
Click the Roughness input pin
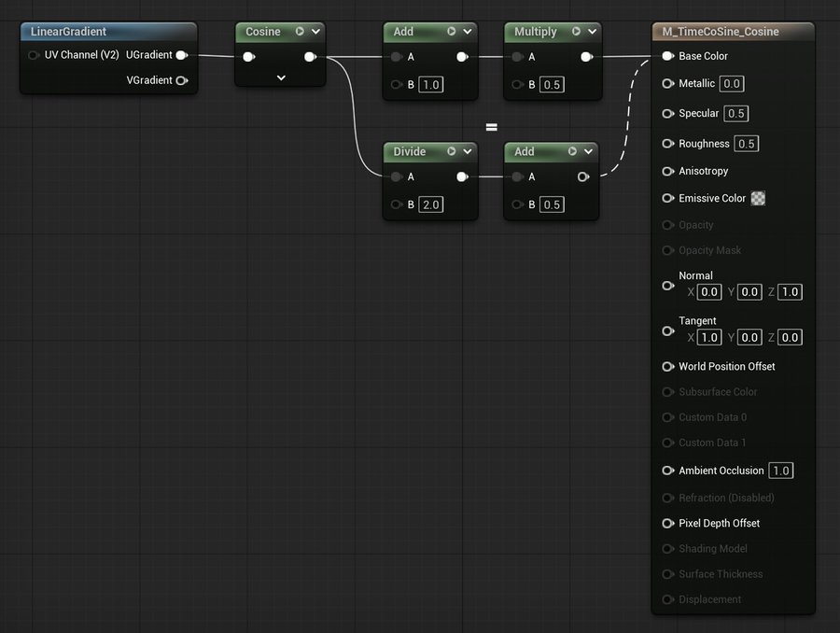click(667, 144)
